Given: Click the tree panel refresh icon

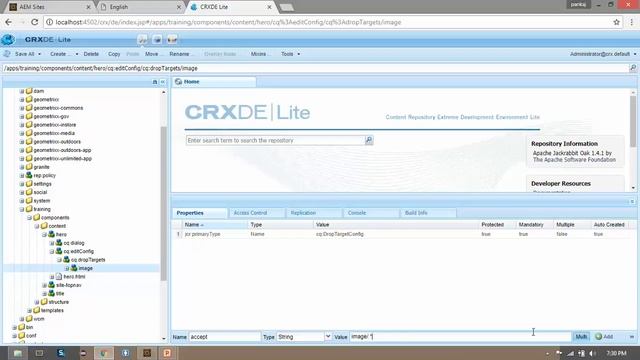Looking at the screenshot, I should (x=155, y=82).
